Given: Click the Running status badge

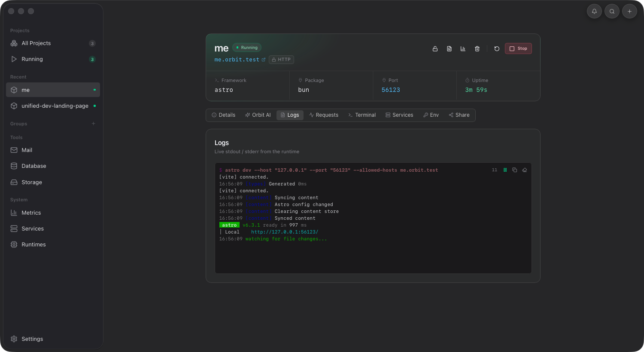Looking at the screenshot, I should click(x=247, y=48).
